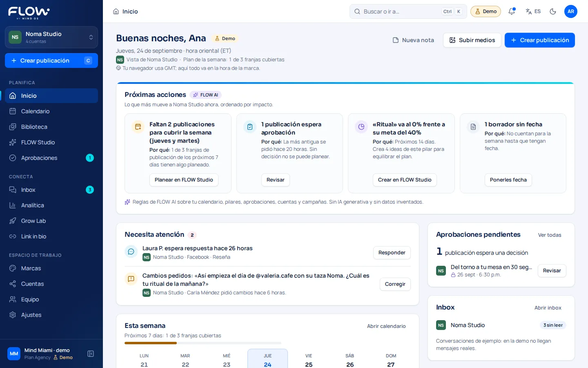This screenshot has width=588, height=368.
Task: Click Corregir for Cambios pedidos
Action: pyautogui.click(x=395, y=284)
